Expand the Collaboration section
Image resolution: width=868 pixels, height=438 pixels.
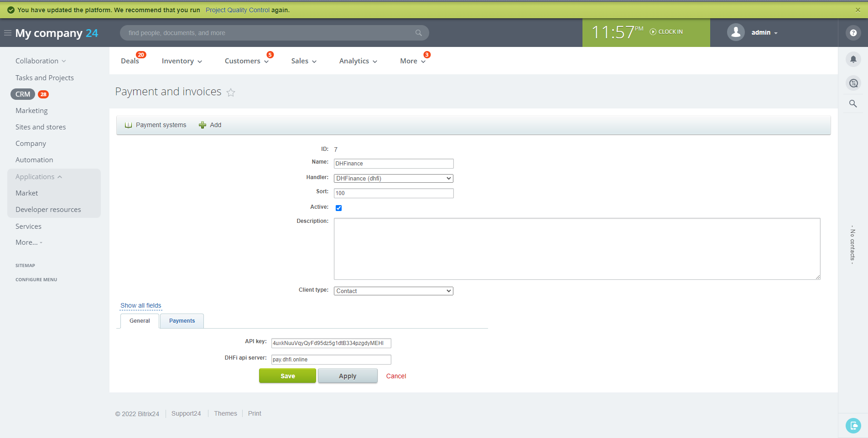click(41, 61)
